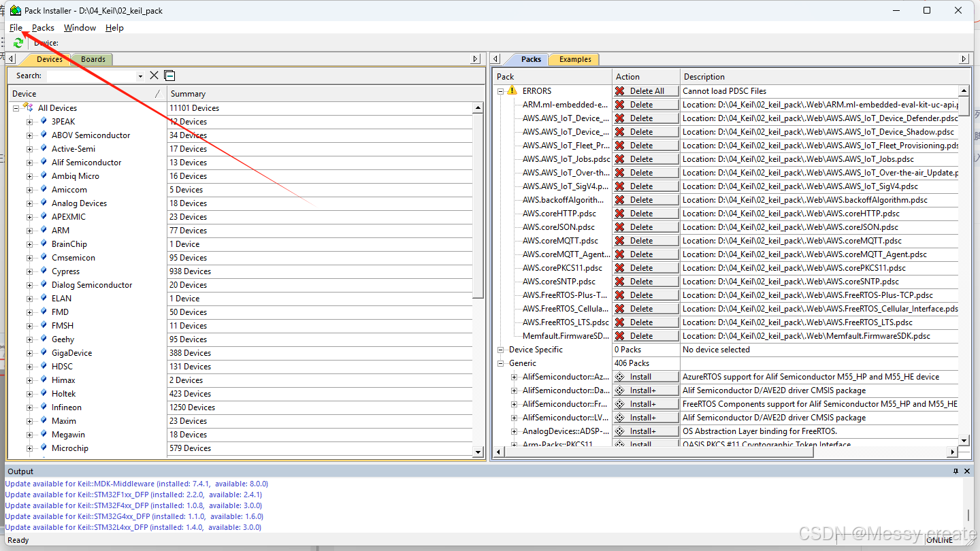Open the File menu
This screenshot has width=980, height=551.
(16, 28)
